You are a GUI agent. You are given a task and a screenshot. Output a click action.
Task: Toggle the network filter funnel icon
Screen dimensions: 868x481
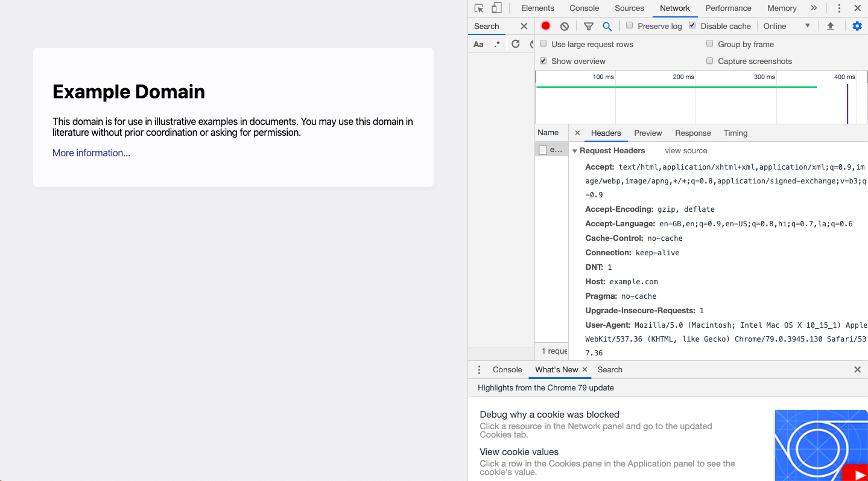[589, 26]
